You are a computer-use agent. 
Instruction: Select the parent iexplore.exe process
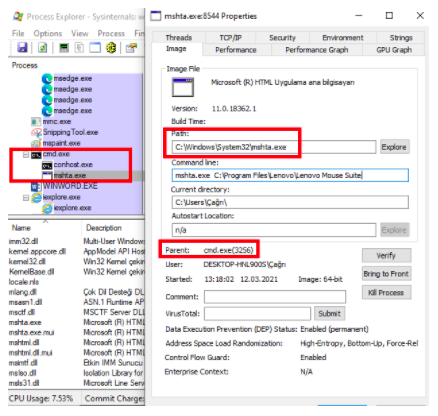click(56, 197)
